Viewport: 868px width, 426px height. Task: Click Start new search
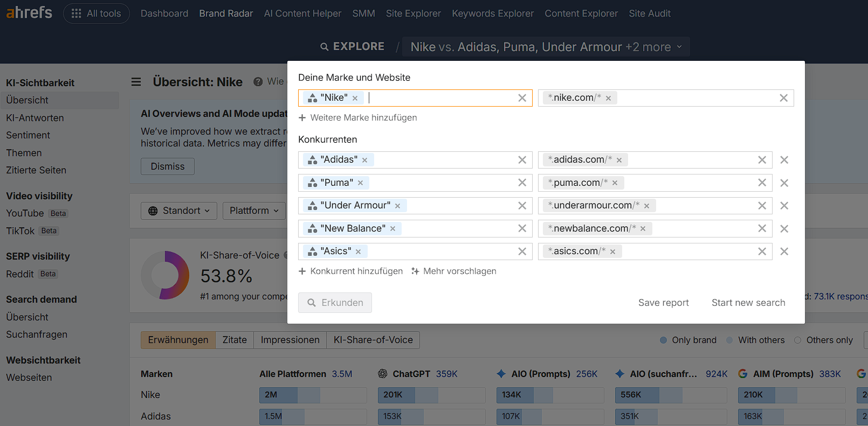click(748, 303)
